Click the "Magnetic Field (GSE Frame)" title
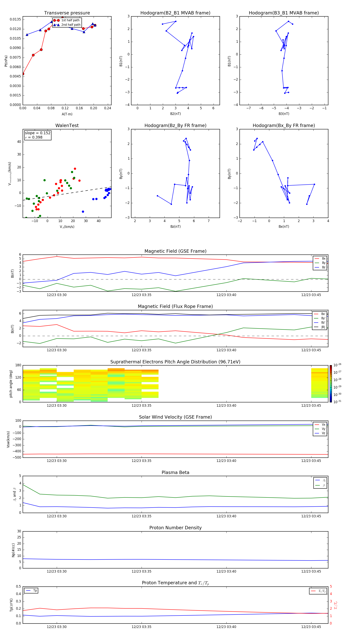351x644 pixels. [x=175, y=251]
